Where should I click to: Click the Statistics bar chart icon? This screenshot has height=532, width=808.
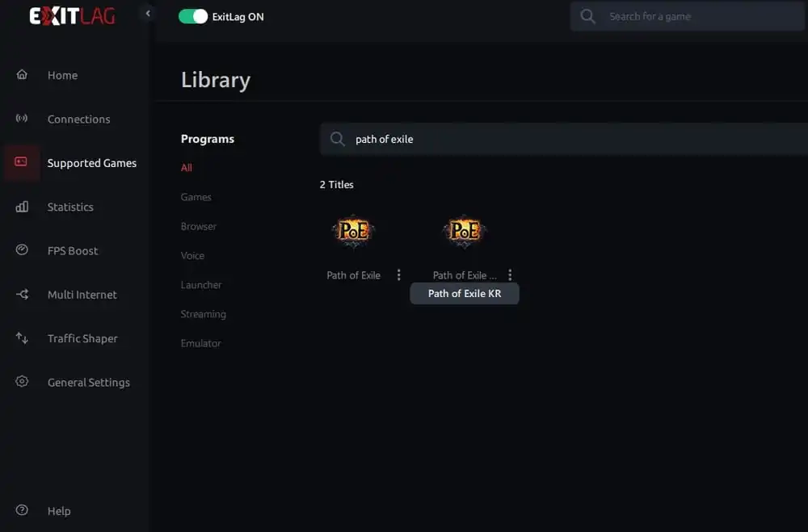pyautogui.click(x=22, y=207)
